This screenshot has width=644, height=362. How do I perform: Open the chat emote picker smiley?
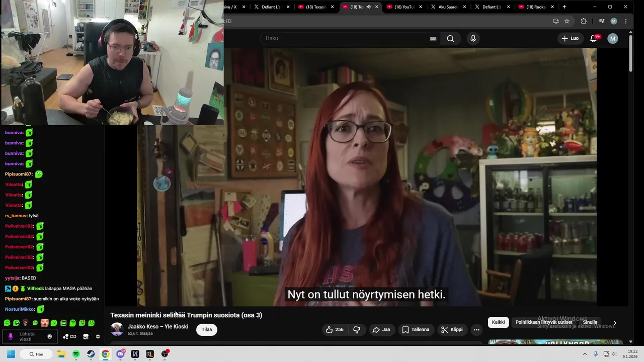49,336
